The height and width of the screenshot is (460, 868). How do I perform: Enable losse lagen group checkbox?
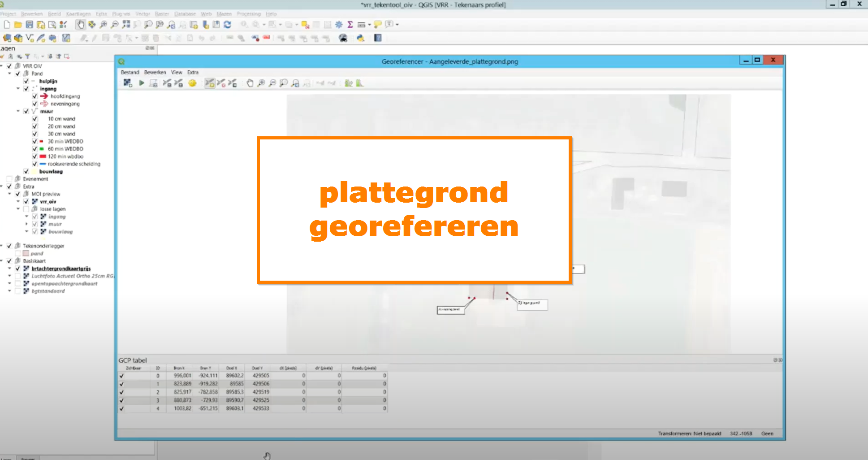(26, 209)
